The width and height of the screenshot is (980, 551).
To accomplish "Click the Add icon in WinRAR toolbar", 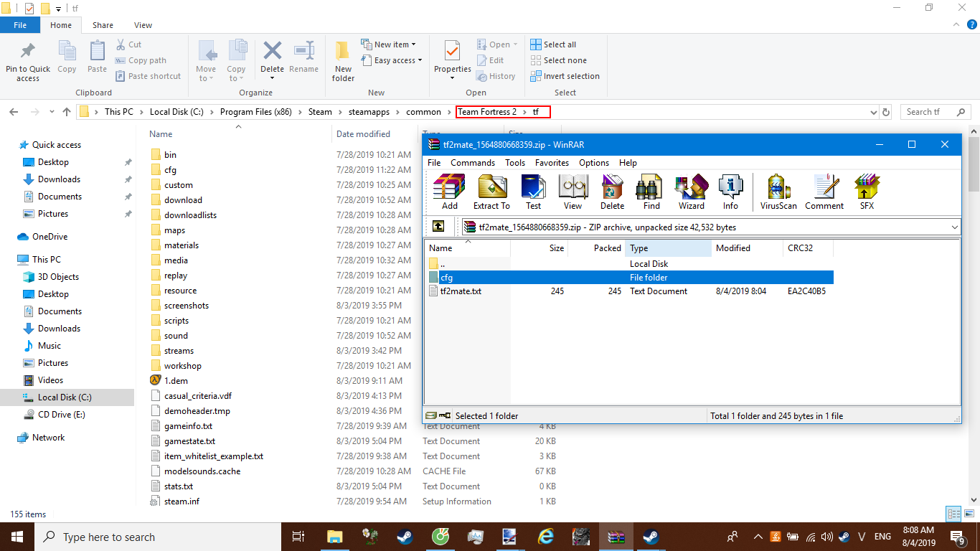I will 449,191.
